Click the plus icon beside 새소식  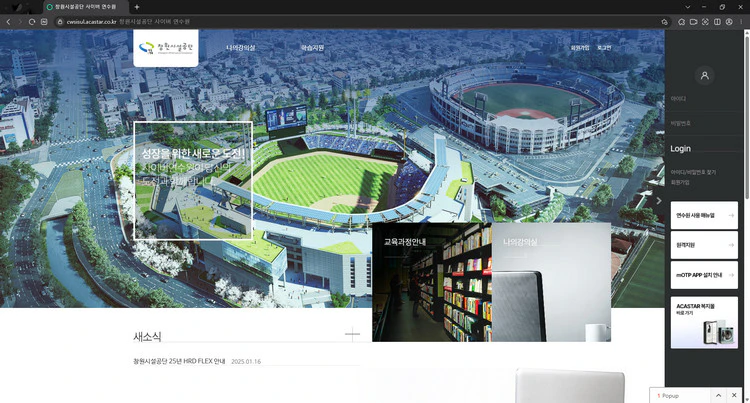coord(352,335)
